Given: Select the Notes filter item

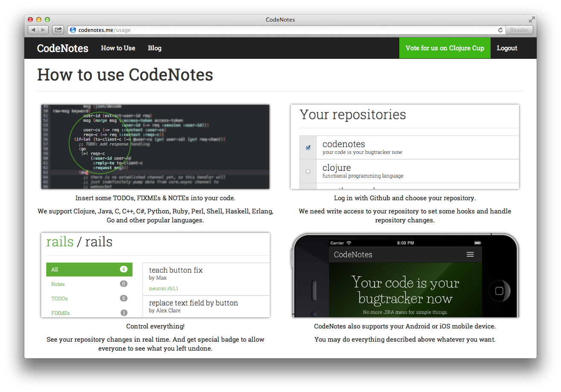Looking at the screenshot, I should (58, 284).
